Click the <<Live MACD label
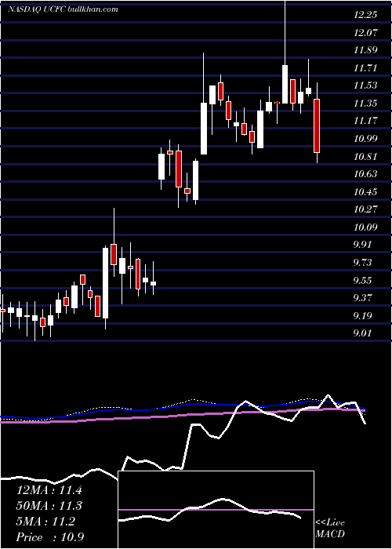 click(330, 529)
